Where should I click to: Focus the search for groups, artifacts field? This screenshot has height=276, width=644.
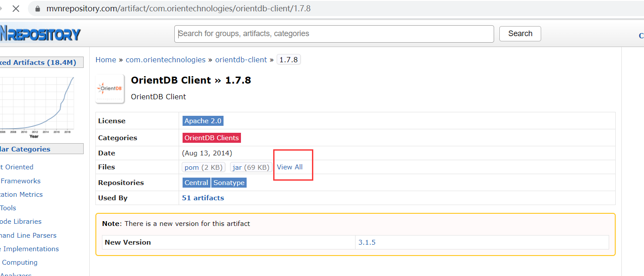(x=334, y=34)
